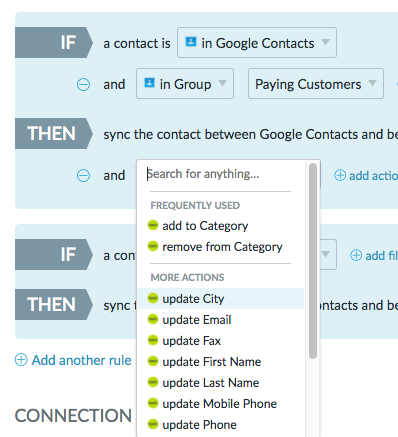Click the green icon beside 'add to Category'
This screenshot has width=398, height=437.
[x=153, y=225]
